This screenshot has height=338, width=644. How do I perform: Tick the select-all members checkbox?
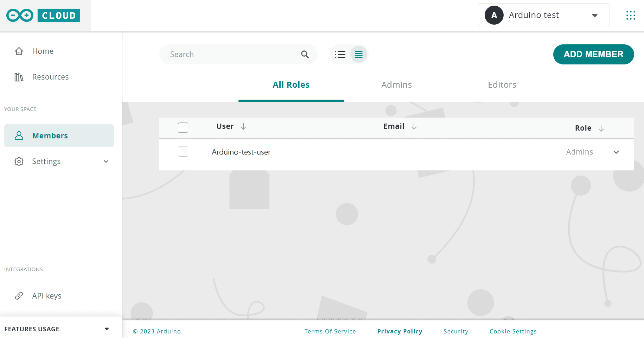click(183, 127)
